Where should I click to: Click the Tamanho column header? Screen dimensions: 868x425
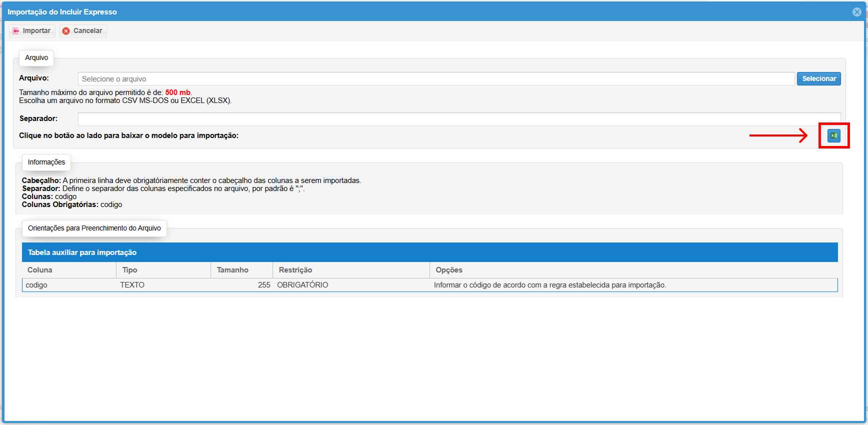click(232, 270)
